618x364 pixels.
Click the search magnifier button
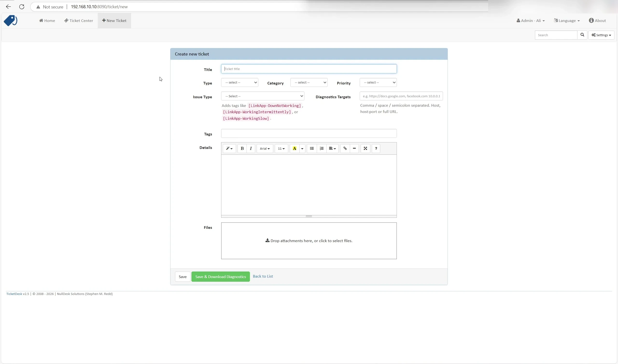click(582, 35)
